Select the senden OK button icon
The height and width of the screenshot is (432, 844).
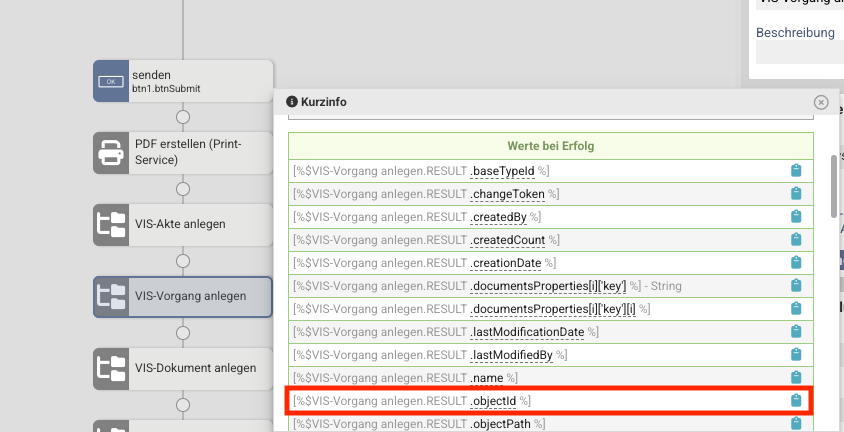click(x=111, y=81)
